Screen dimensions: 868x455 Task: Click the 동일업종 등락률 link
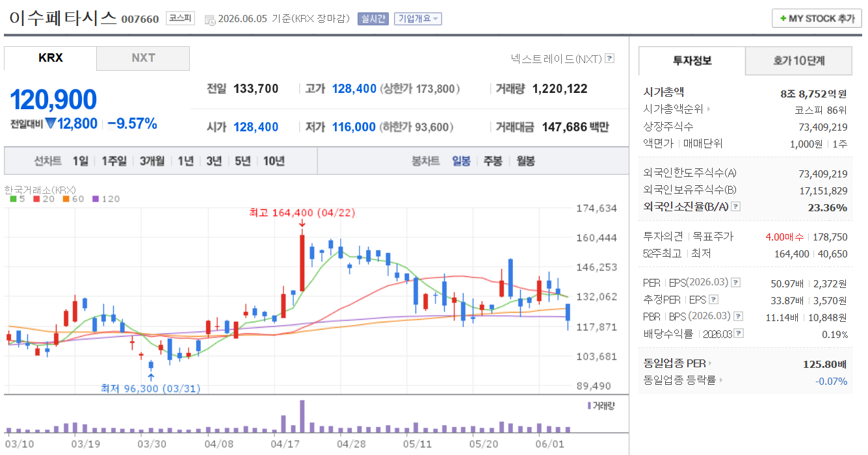[679, 380]
